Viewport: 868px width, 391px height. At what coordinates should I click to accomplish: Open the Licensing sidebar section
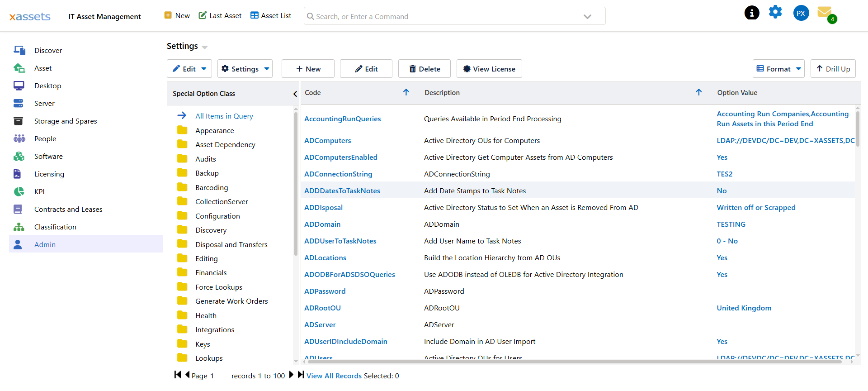pos(86,174)
